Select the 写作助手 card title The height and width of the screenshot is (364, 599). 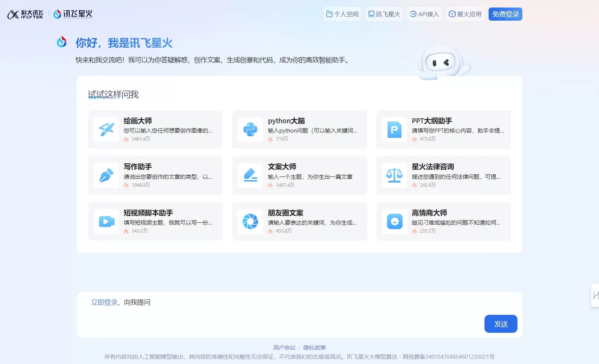point(138,167)
